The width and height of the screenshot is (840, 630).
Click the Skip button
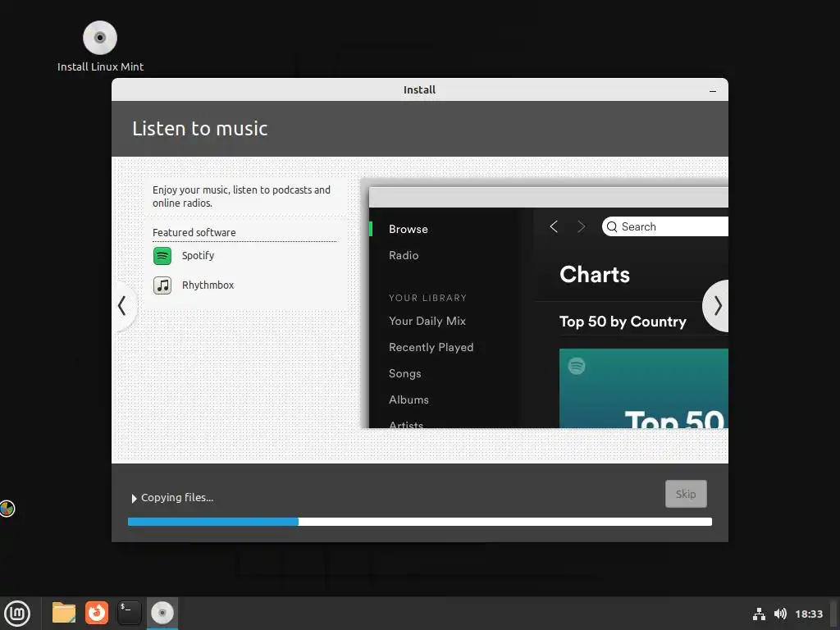click(x=686, y=494)
